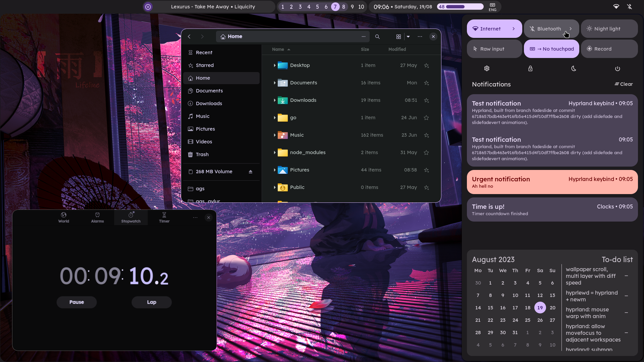Open search in the file manager
Image resolution: width=644 pixels, height=362 pixels.
tap(377, 37)
